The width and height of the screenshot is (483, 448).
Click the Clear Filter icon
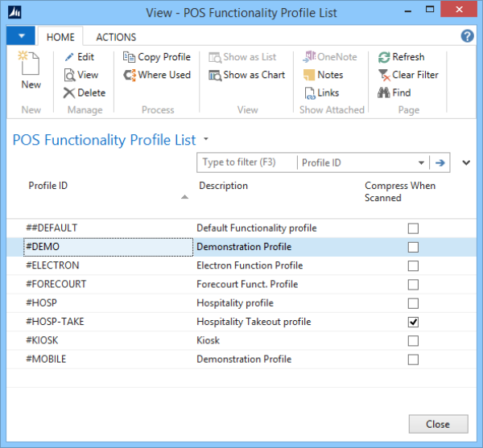[x=384, y=75]
